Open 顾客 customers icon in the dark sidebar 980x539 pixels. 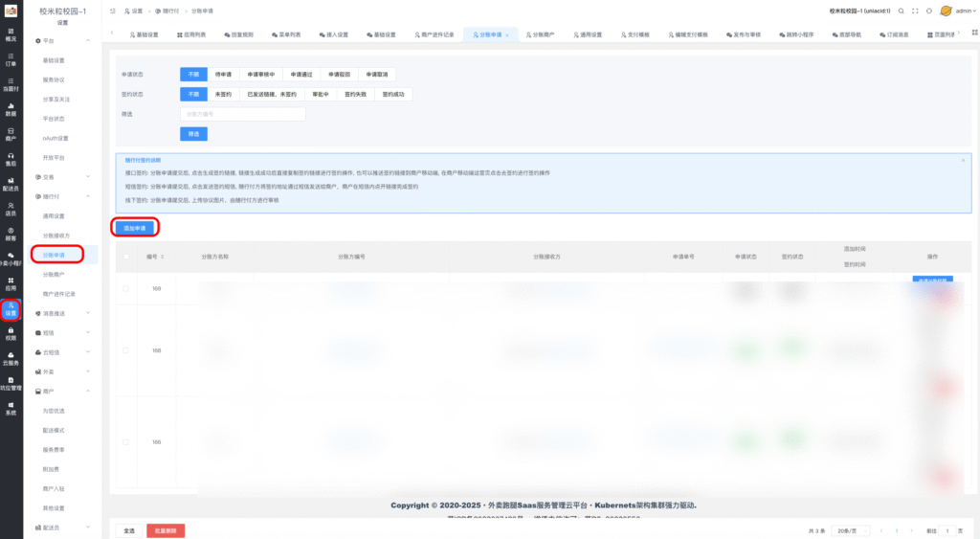(11, 235)
